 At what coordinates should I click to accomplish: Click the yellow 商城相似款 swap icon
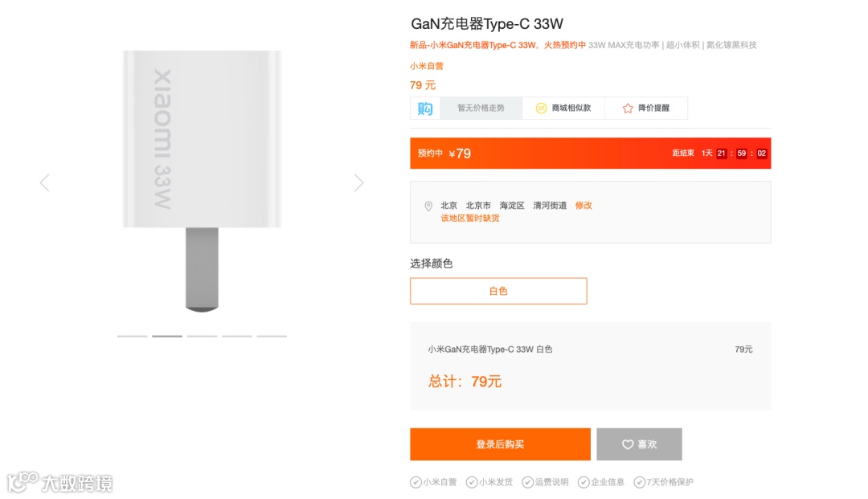click(541, 108)
